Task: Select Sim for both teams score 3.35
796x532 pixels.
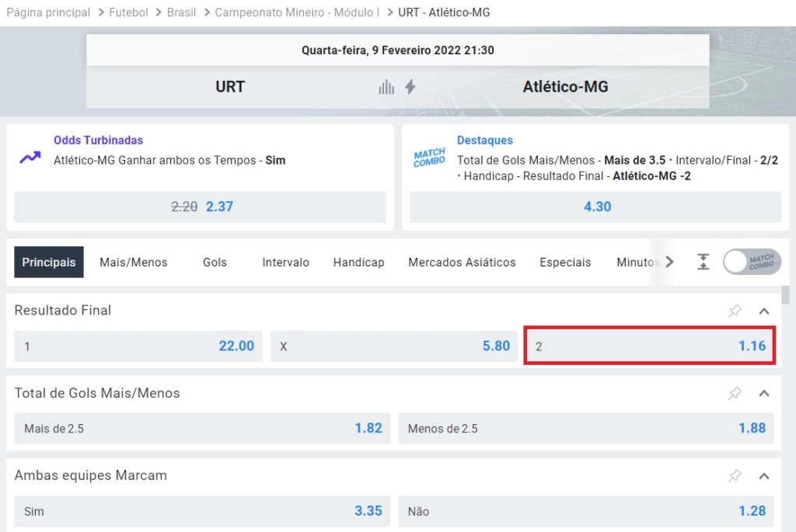Action: click(x=202, y=511)
